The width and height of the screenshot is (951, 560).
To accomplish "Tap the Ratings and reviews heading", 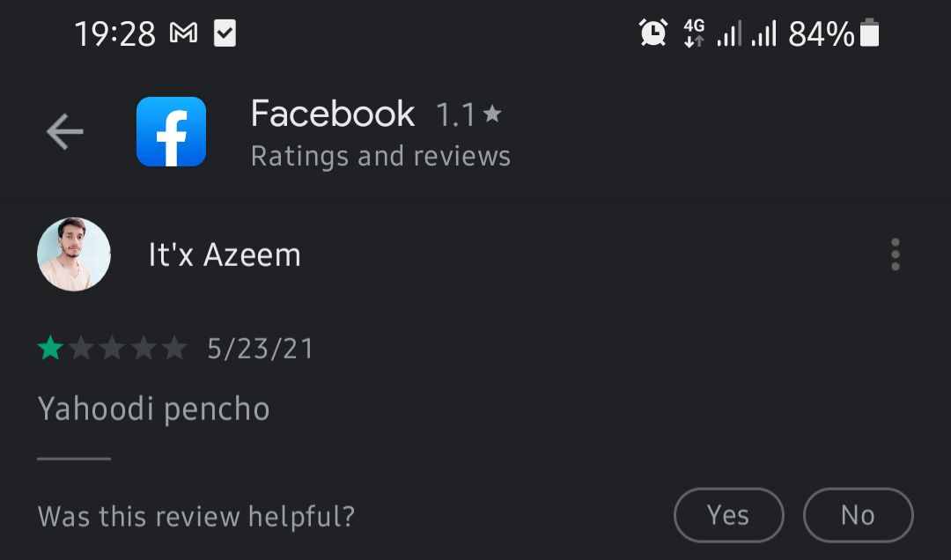I will (x=380, y=156).
